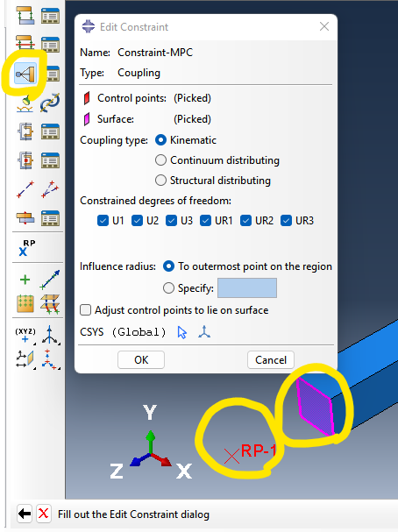Click the red Control points edit arrow
Viewport: 398px width, 532px height.
point(87,98)
